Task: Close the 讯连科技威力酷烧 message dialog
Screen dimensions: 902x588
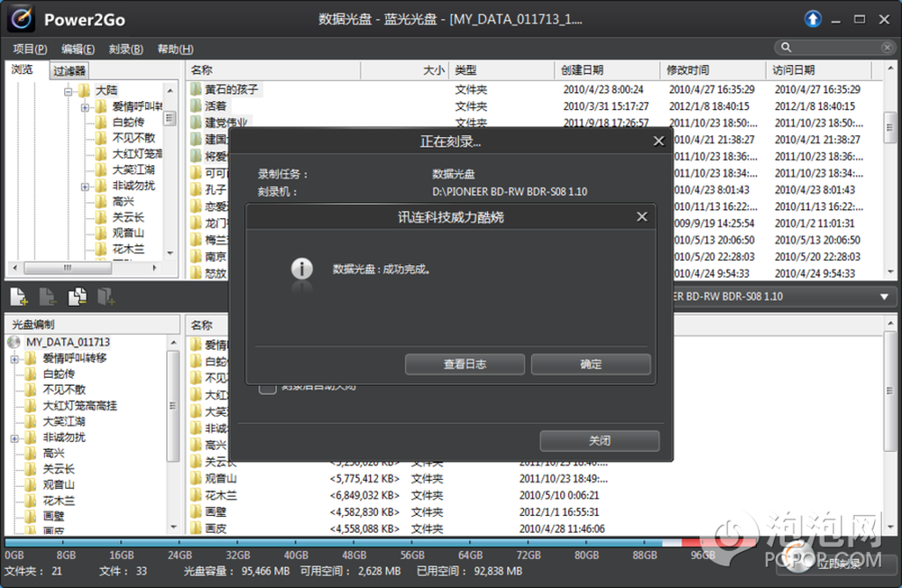Action: coord(642,217)
